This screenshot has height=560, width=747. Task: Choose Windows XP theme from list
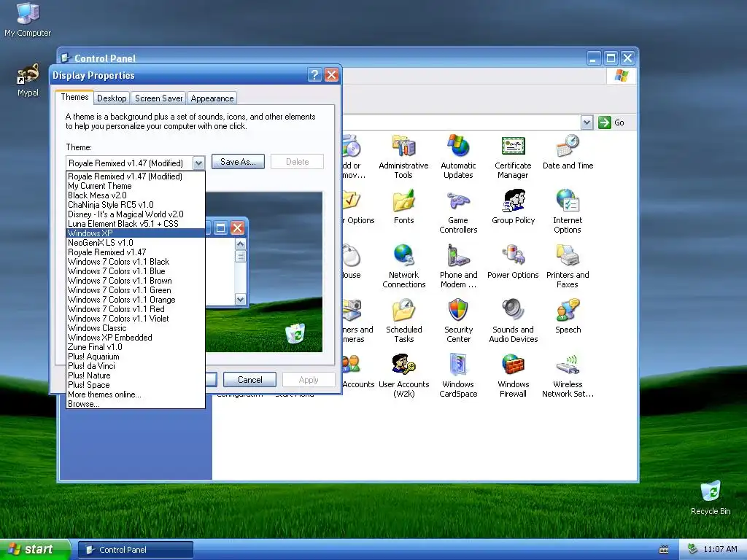click(135, 233)
